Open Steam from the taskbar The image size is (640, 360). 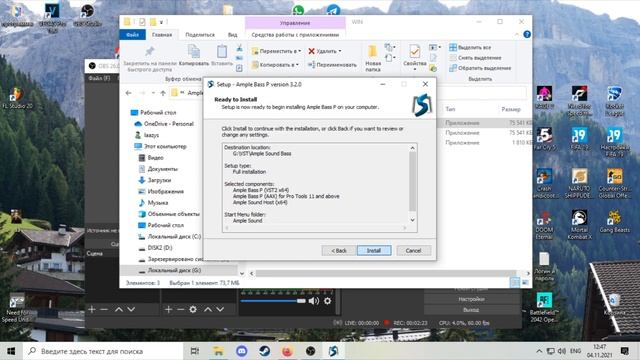[x=264, y=351]
